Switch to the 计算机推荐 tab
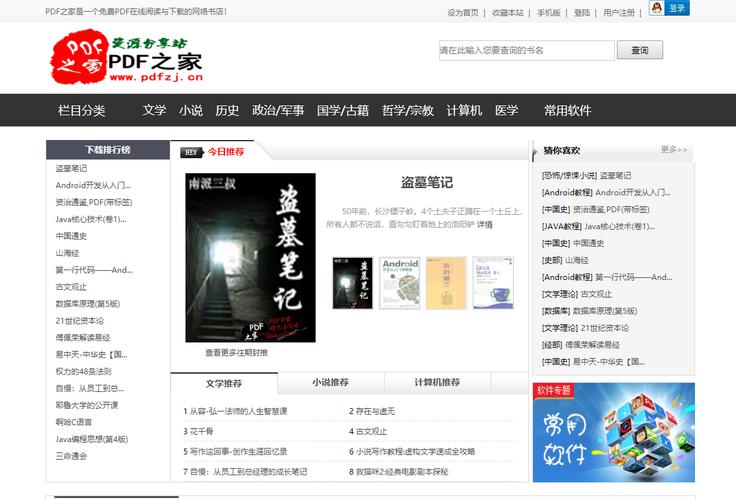736x500 pixels. [437, 383]
